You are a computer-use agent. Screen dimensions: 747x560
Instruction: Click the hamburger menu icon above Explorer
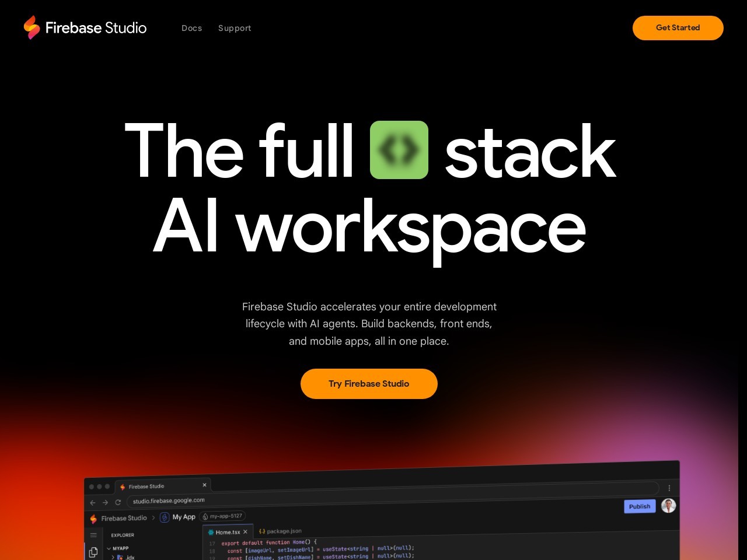93,535
